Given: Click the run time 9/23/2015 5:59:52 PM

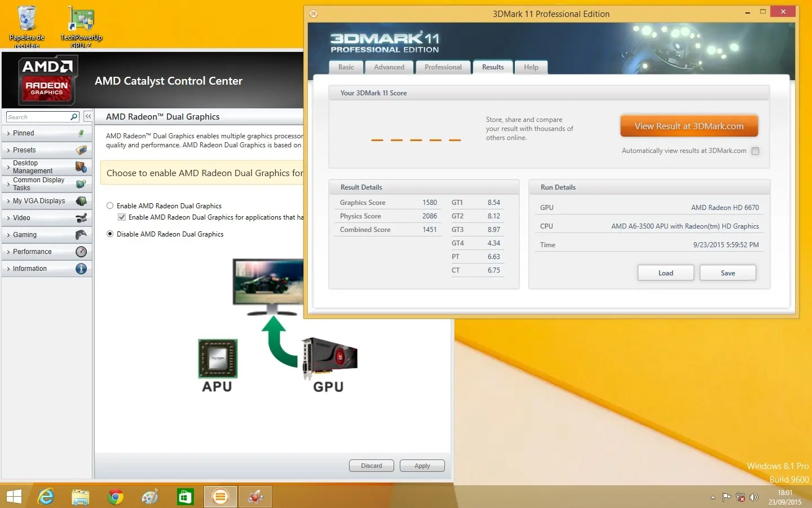Looking at the screenshot, I should 726,245.
